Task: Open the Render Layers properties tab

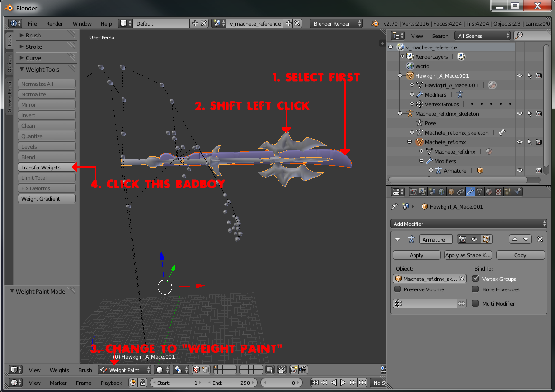Action: 423,192
